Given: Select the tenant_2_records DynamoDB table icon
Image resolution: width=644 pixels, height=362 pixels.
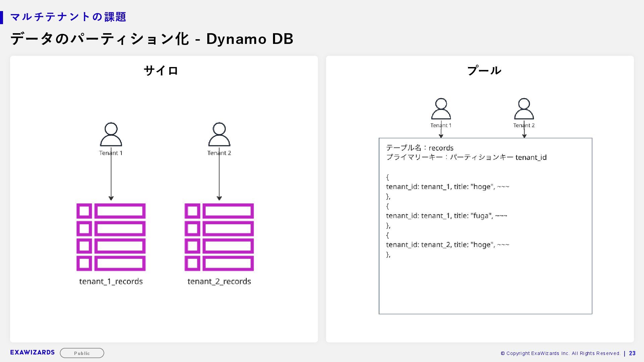Looking at the screenshot, I should click(x=219, y=237).
